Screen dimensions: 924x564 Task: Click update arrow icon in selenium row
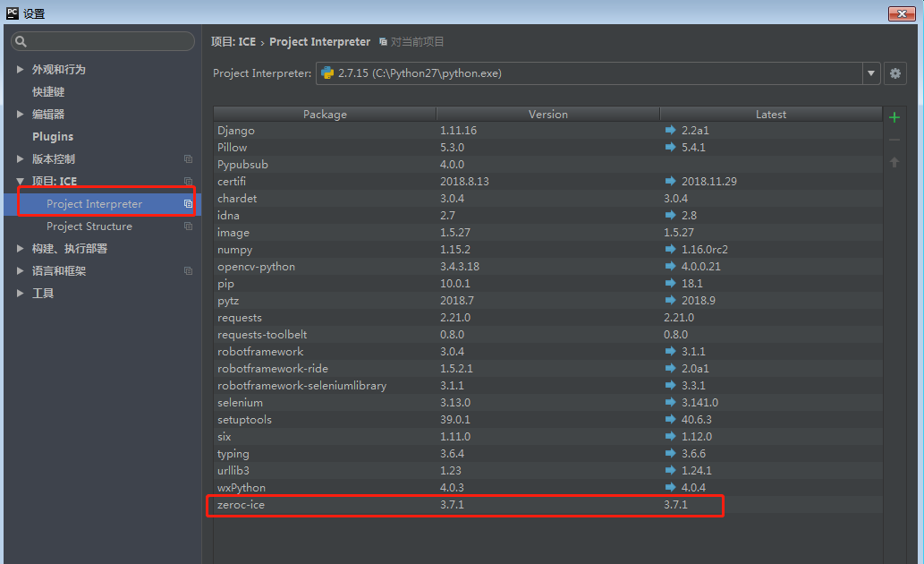pos(670,402)
